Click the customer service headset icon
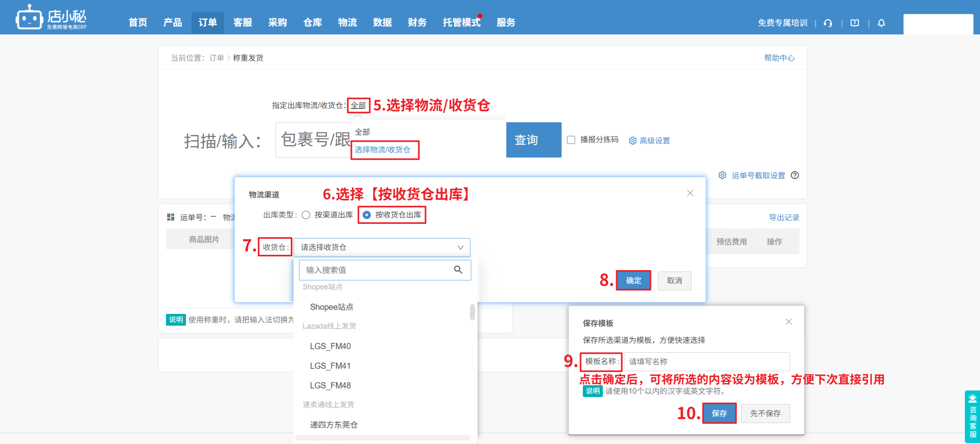980x444 pixels. click(828, 23)
